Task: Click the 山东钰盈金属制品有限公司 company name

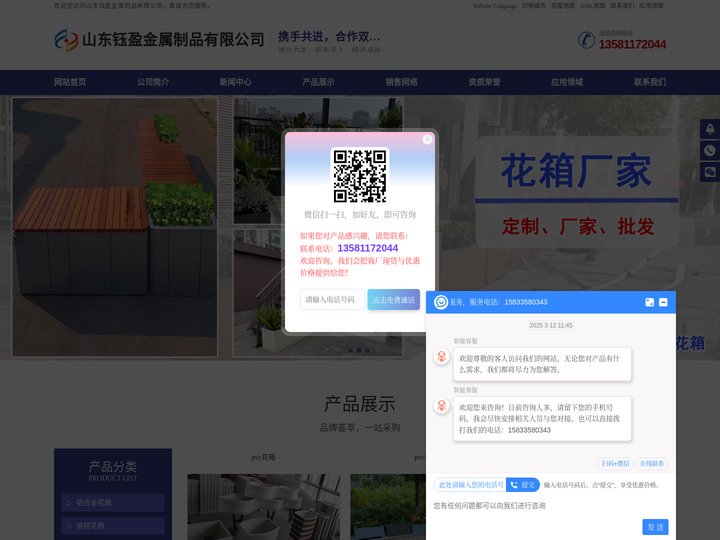Action: click(x=173, y=40)
